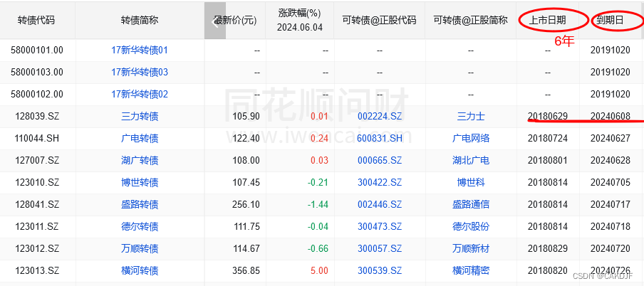Open the 17新华转债01 bond link

click(140, 51)
